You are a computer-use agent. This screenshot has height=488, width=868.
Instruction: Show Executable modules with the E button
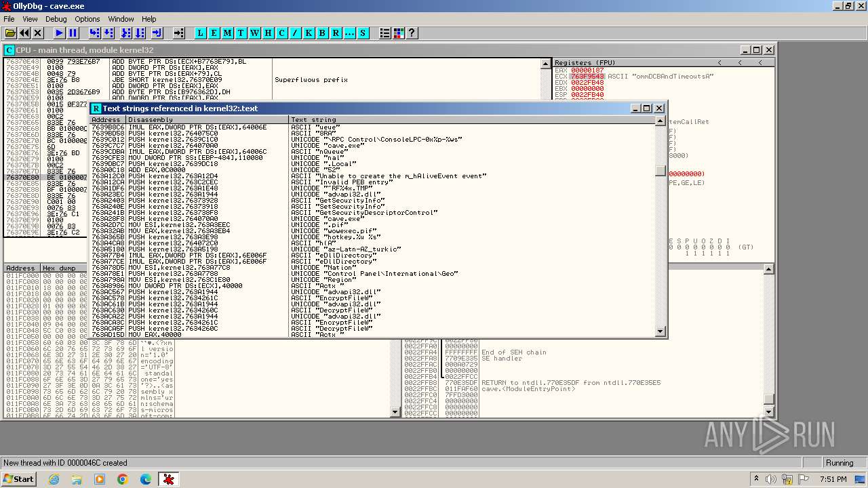214,33
